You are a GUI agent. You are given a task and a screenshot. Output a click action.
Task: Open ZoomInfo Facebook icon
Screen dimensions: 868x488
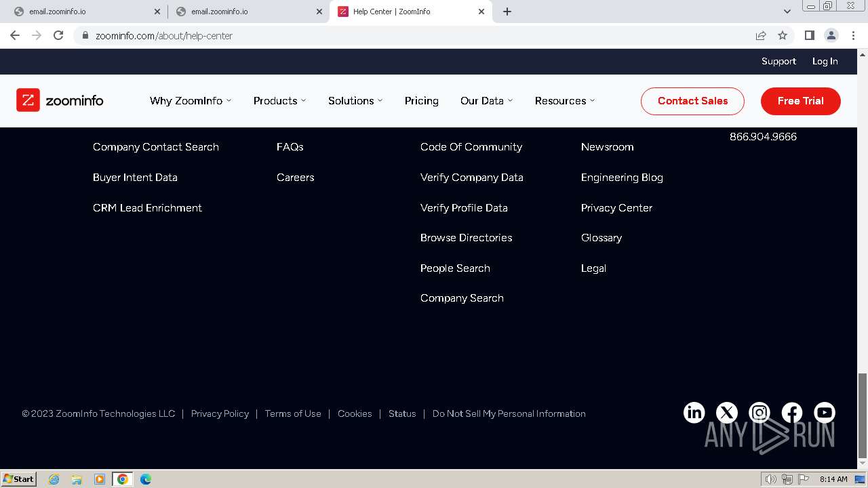pyautogui.click(x=791, y=413)
